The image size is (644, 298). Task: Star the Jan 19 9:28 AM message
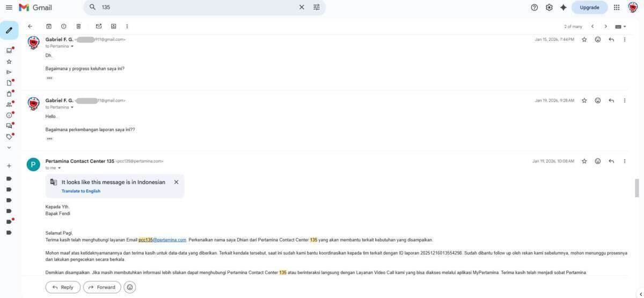[584, 100]
